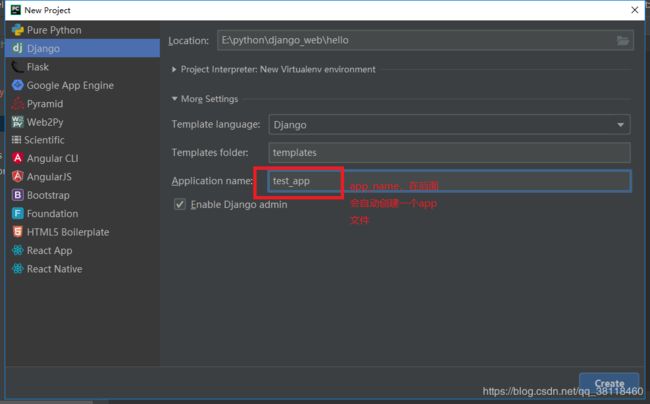Select the Web2Py icon
Screen dimensions: 650x404
(18, 122)
